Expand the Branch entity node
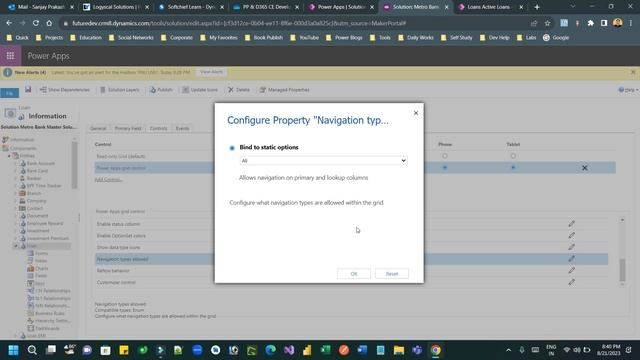Viewport: 640px width, 360px height. pyautogui.click(x=16, y=193)
